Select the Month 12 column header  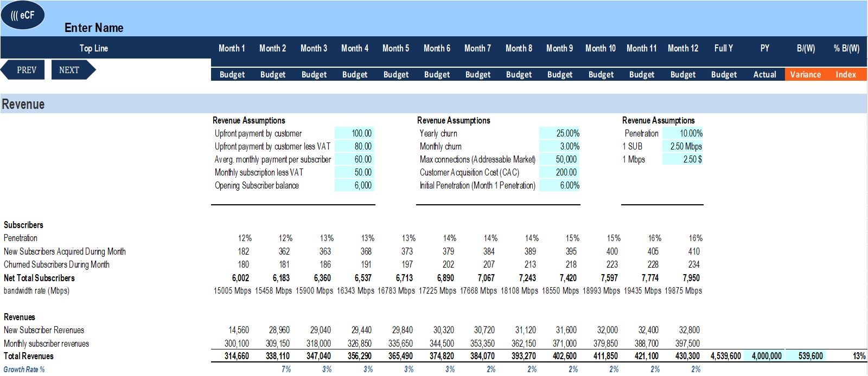pos(683,48)
